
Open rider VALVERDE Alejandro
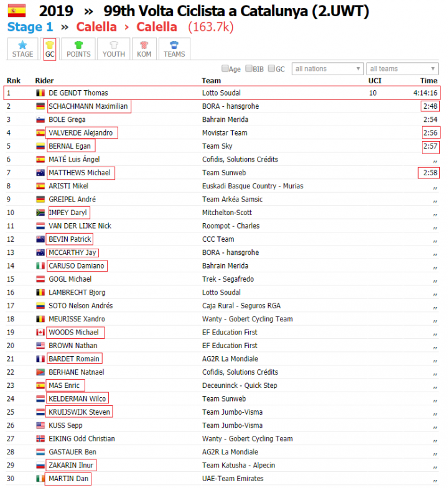point(81,133)
